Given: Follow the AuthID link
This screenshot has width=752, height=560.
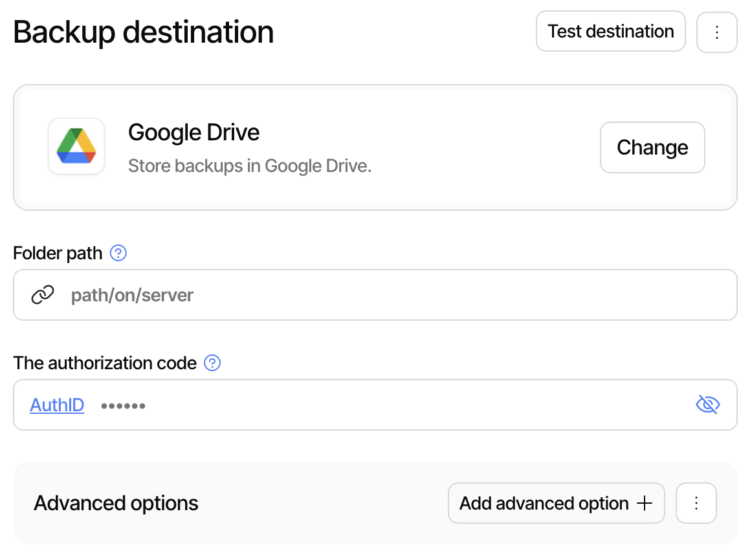Looking at the screenshot, I should click(x=57, y=405).
